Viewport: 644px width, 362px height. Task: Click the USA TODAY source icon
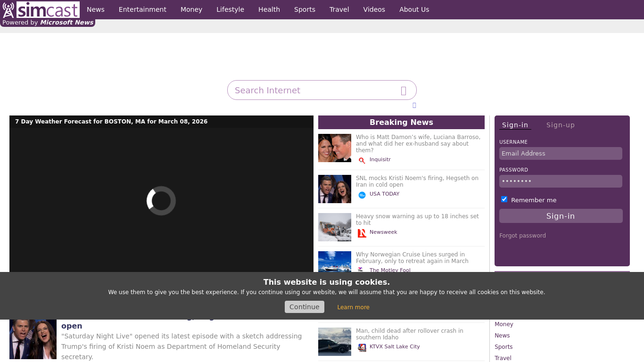click(x=362, y=195)
